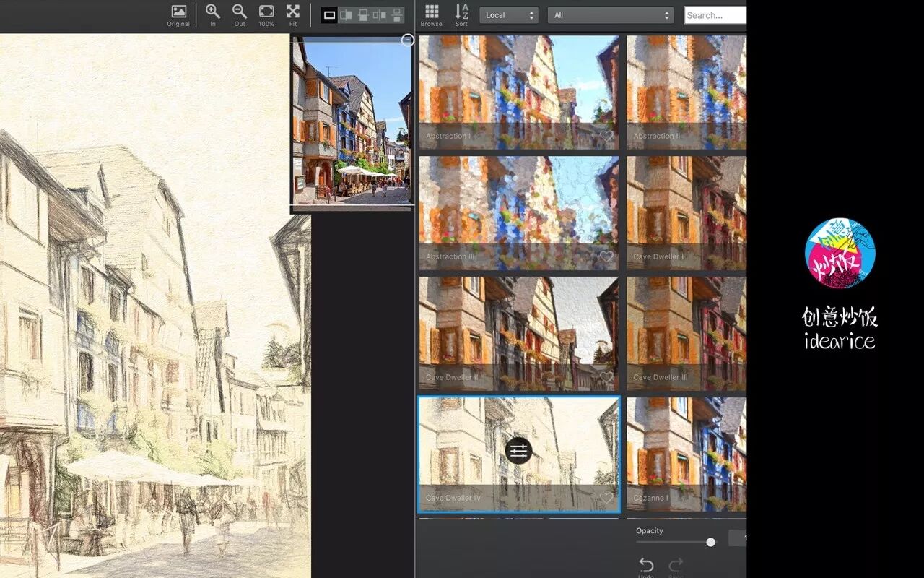
Task: Open the Local source dropdown
Action: (x=509, y=15)
